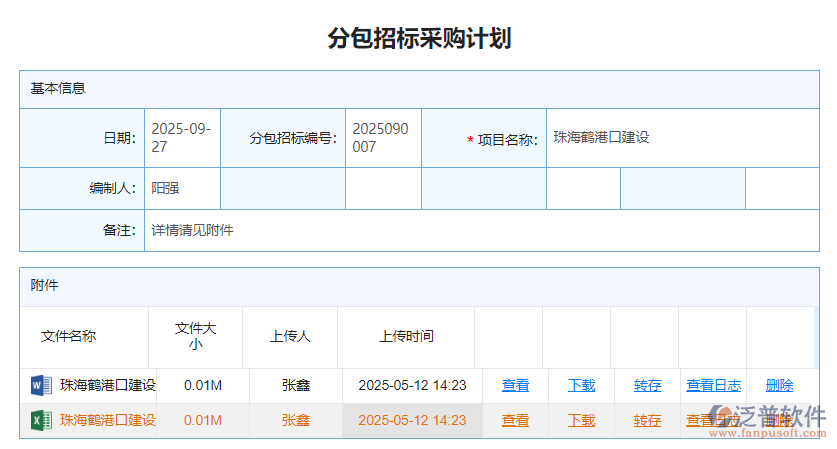Click 查看 for the Word attachment
Screen dimensions: 837x449
click(516, 385)
